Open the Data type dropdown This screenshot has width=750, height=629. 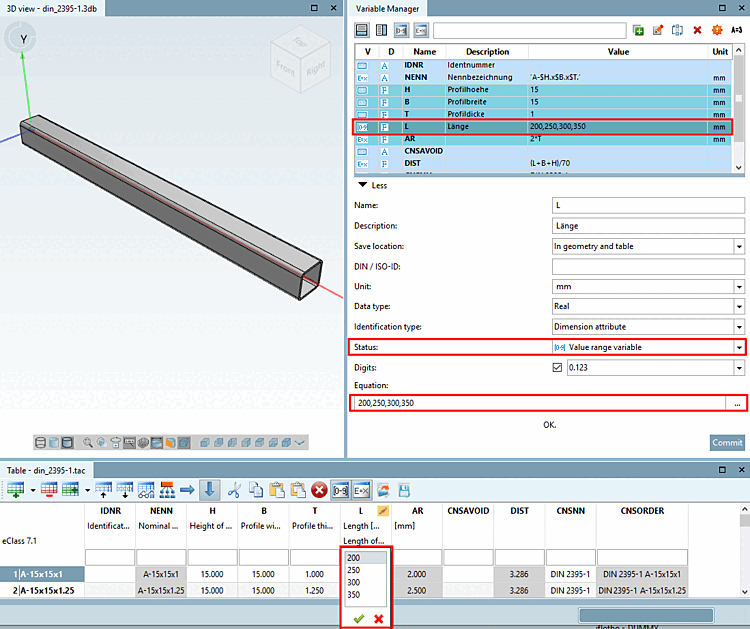[738, 306]
